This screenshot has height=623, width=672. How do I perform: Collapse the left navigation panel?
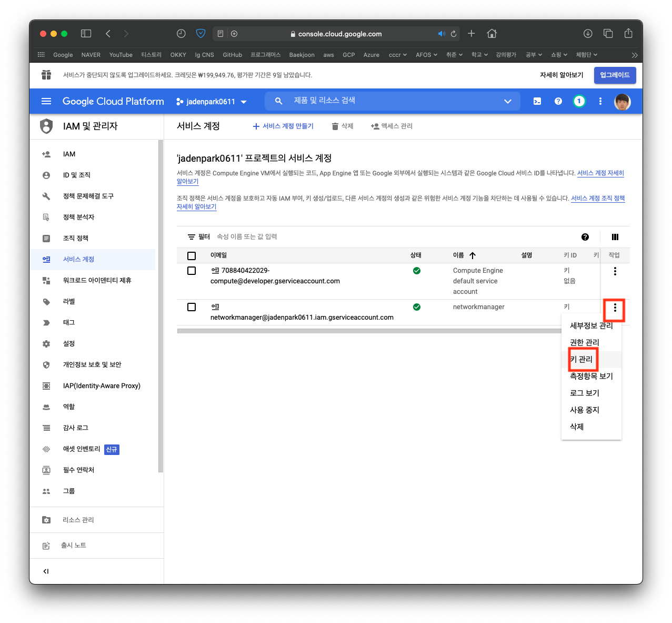[46, 571]
